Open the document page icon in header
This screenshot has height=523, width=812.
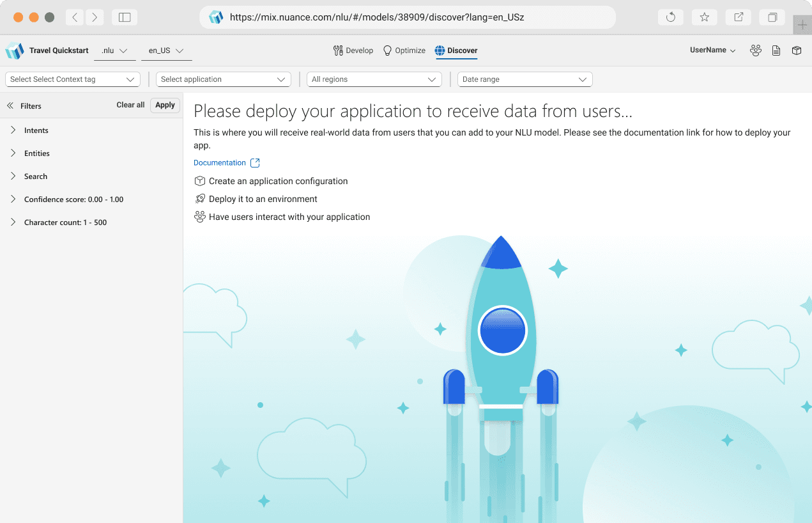point(776,51)
